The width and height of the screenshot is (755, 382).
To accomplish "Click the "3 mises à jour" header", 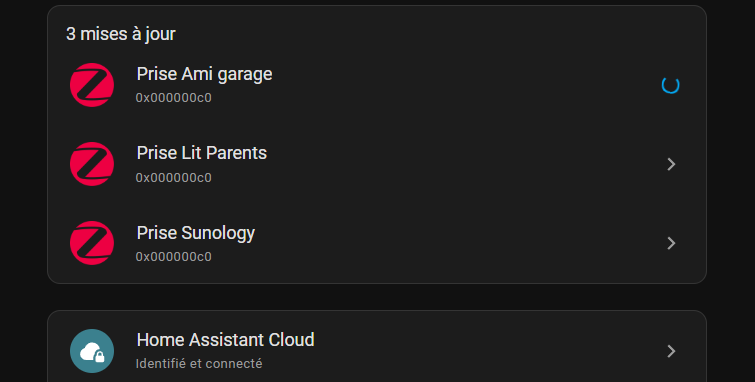I will (x=120, y=34).
